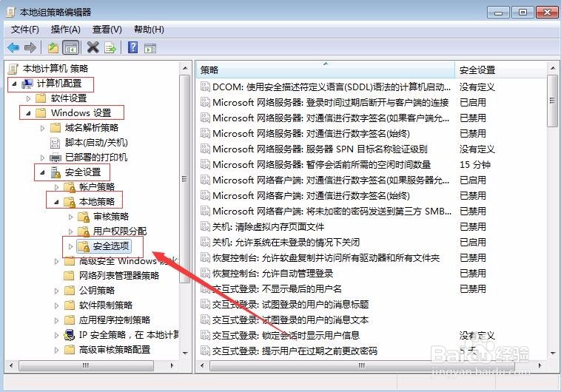
Task: Click the 软件限制策略 folder icon
Action: point(69,305)
